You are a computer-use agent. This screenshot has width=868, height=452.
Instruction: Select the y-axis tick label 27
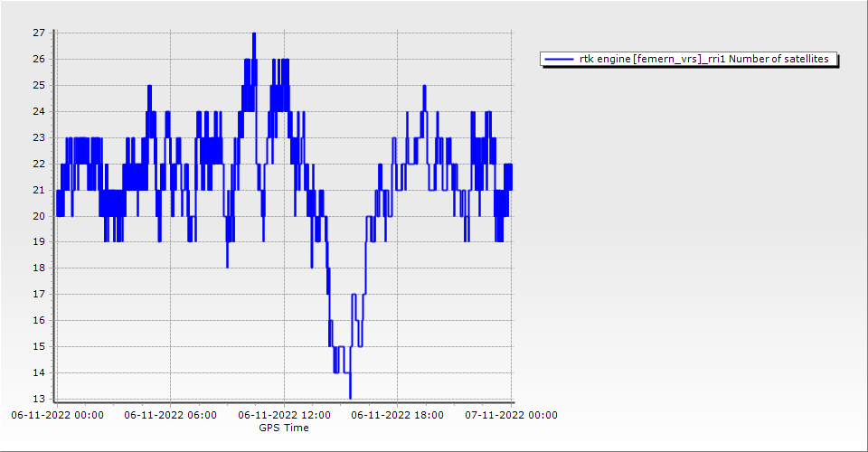pos(39,33)
